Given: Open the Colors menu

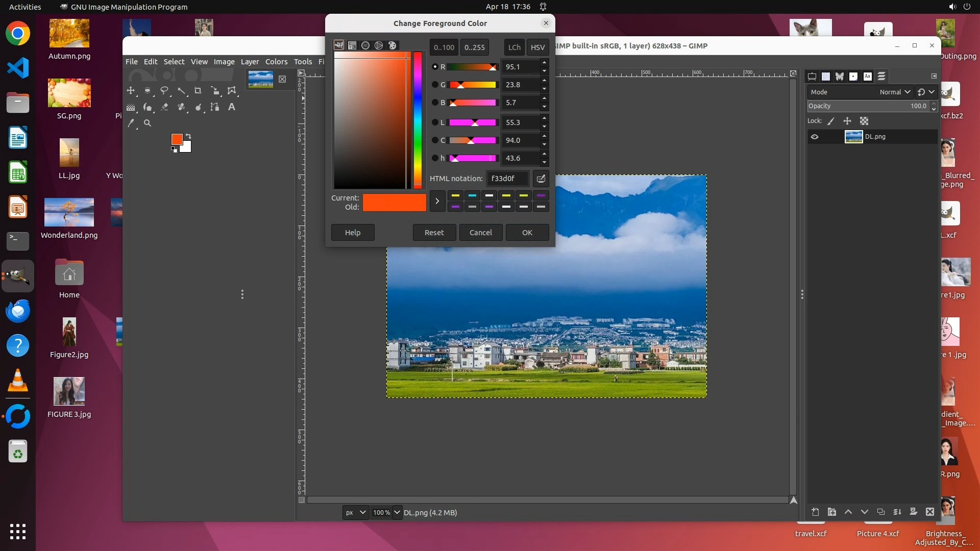Looking at the screenshot, I should [276, 62].
